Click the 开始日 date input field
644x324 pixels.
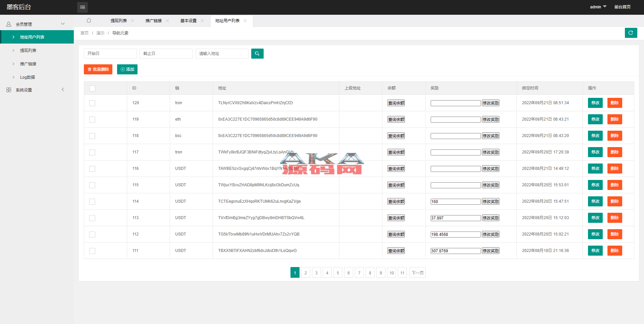110,54
